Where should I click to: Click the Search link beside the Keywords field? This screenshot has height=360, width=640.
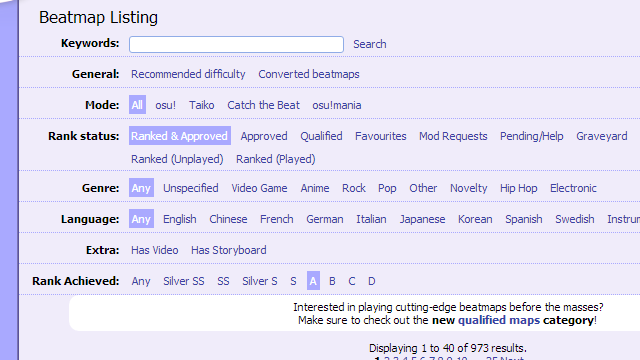click(x=369, y=44)
